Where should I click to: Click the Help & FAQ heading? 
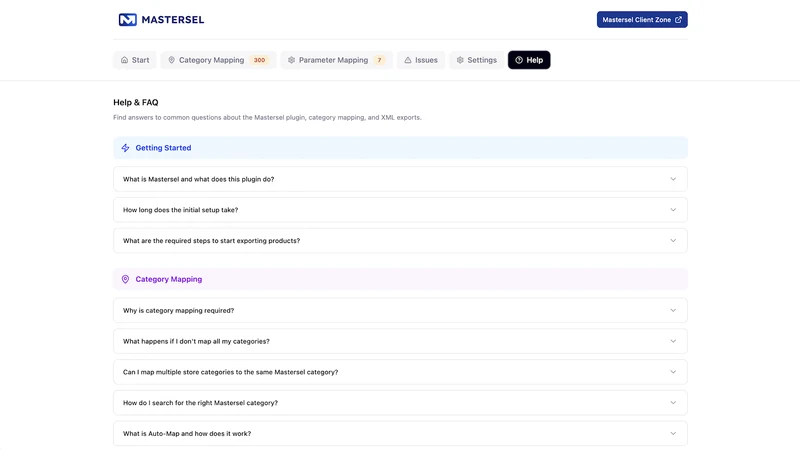point(136,102)
